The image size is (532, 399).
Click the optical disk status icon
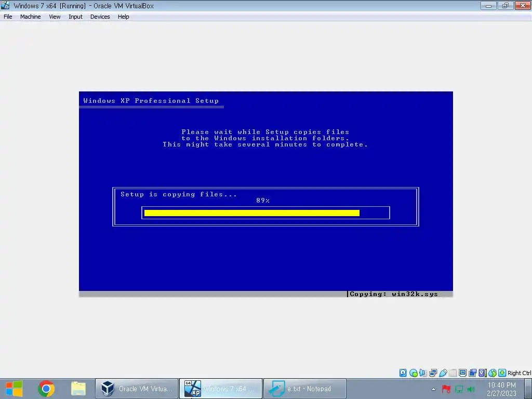pyautogui.click(x=413, y=373)
